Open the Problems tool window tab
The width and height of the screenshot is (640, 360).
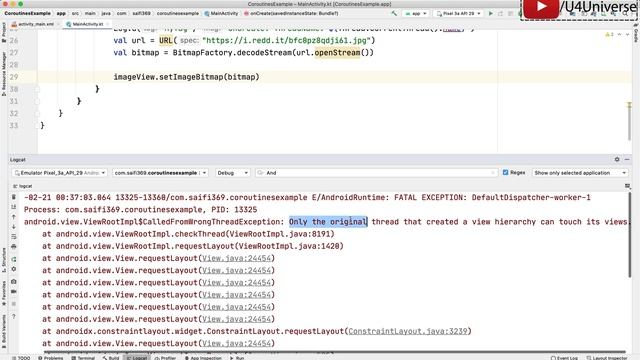(51, 358)
